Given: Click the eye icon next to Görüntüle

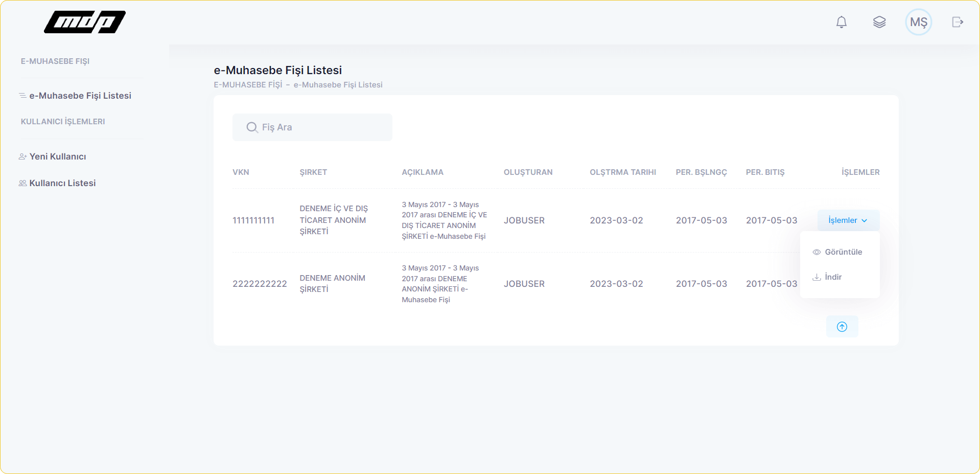Looking at the screenshot, I should (816, 252).
